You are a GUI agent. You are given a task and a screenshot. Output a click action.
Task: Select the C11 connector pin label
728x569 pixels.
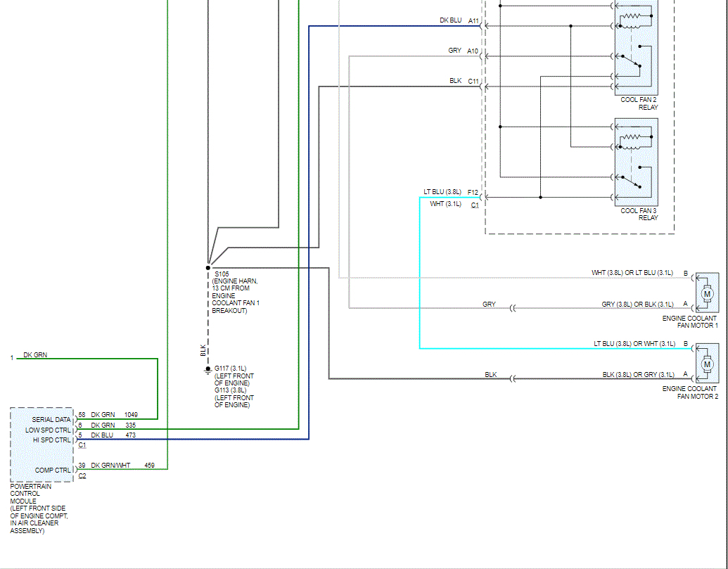coord(473,82)
